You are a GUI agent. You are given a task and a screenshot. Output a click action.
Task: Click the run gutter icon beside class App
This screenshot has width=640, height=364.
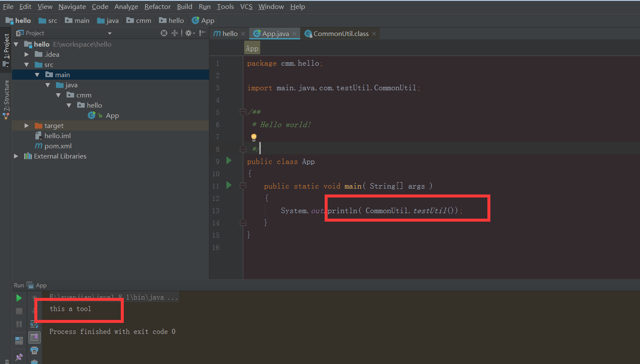click(x=229, y=161)
